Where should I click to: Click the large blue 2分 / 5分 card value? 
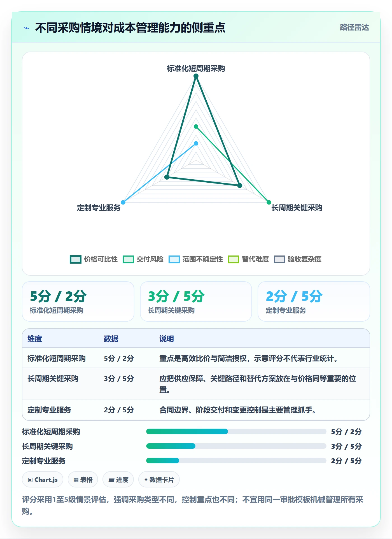click(x=294, y=296)
